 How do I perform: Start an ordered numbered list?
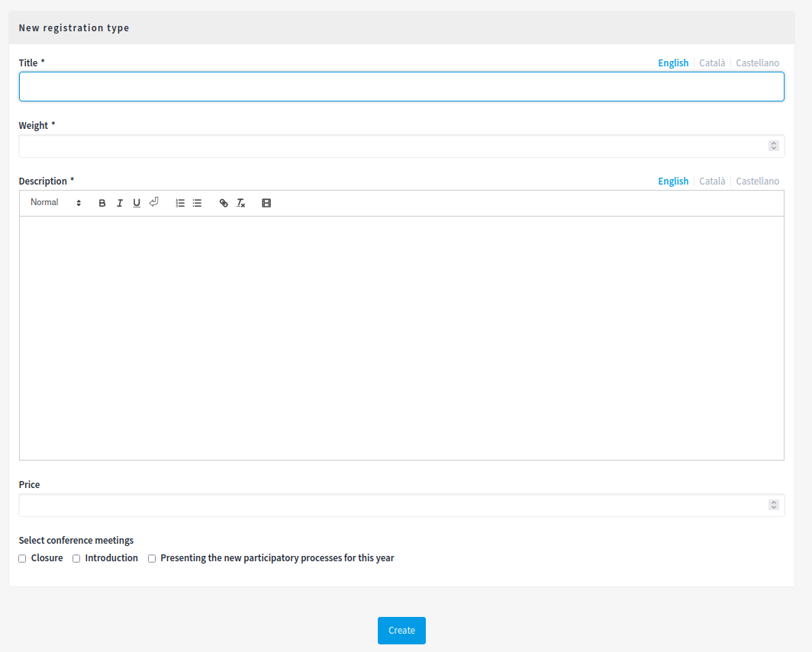pos(180,203)
